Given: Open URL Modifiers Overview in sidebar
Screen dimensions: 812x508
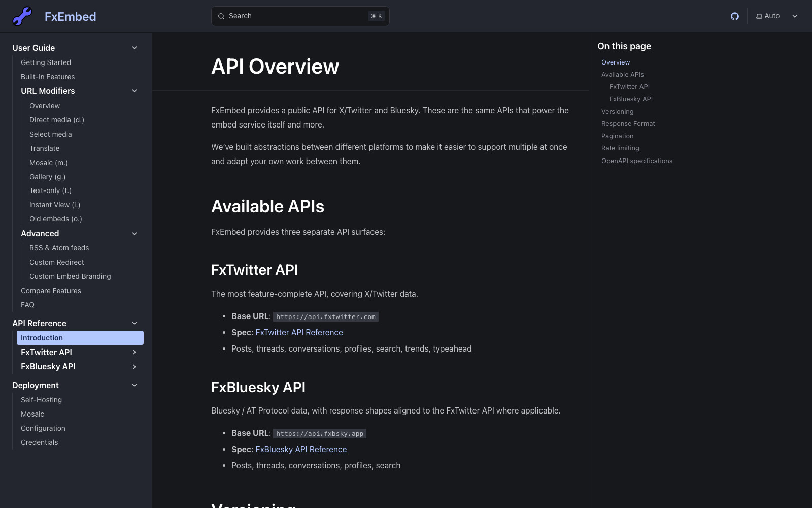Looking at the screenshot, I should click(45, 106).
